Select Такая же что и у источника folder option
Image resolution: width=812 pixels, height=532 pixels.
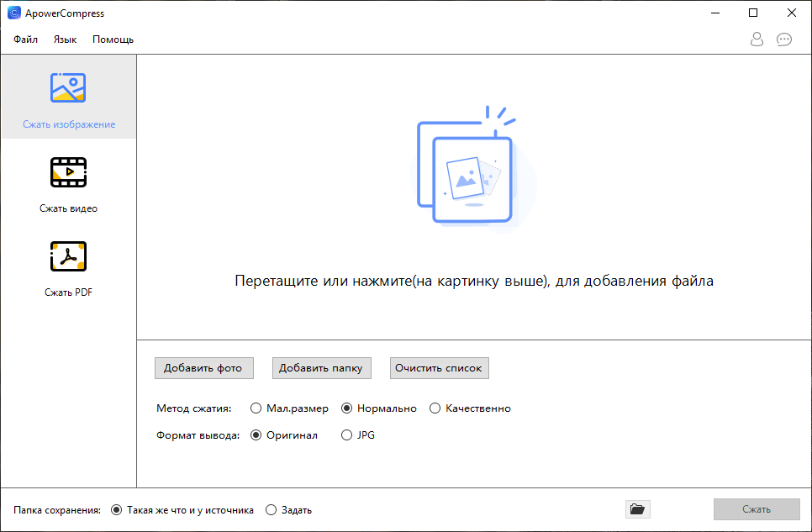tap(182, 509)
